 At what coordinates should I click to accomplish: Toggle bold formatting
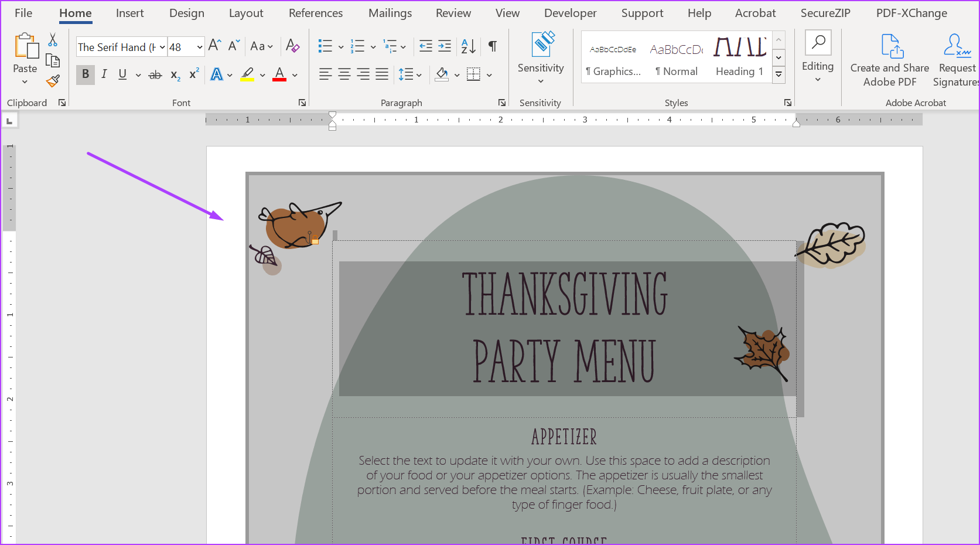[85, 74]
